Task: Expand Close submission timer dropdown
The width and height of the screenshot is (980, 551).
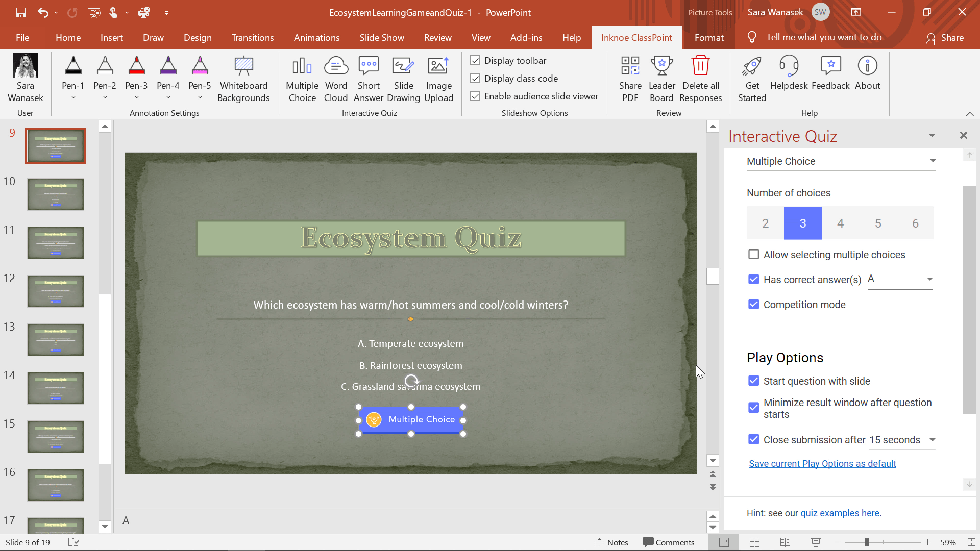Action: pyautogui.click(x=932, y=439)
